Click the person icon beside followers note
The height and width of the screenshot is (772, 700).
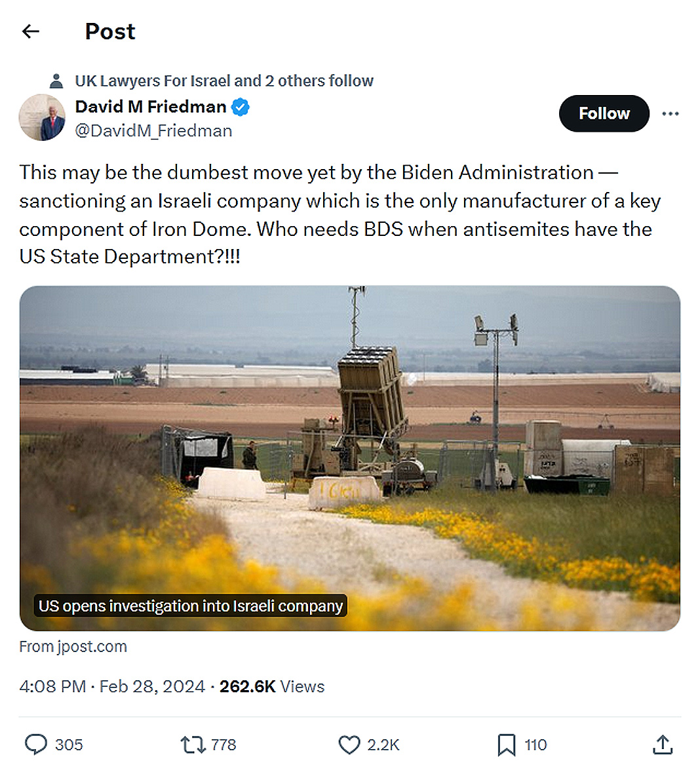pos(57,81)
